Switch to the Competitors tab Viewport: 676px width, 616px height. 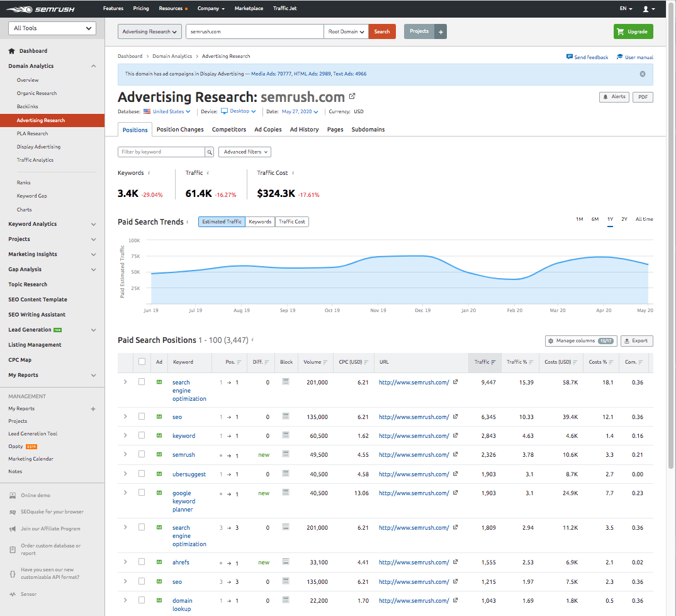tap(229, 130)
